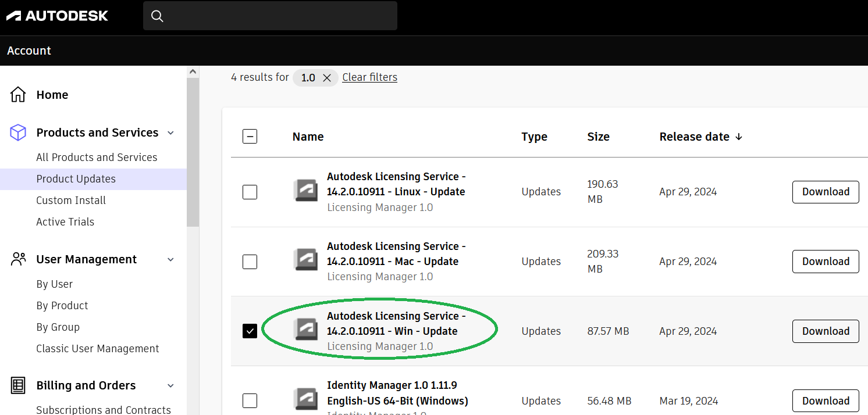
Task: Click the search magnifier icon
Action: [157, 16]
